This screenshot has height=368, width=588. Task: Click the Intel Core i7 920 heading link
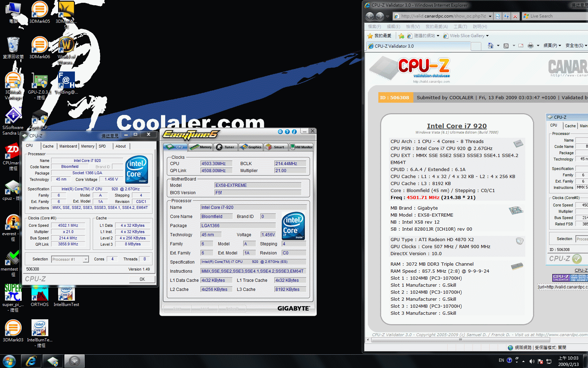tap(457, 126)
